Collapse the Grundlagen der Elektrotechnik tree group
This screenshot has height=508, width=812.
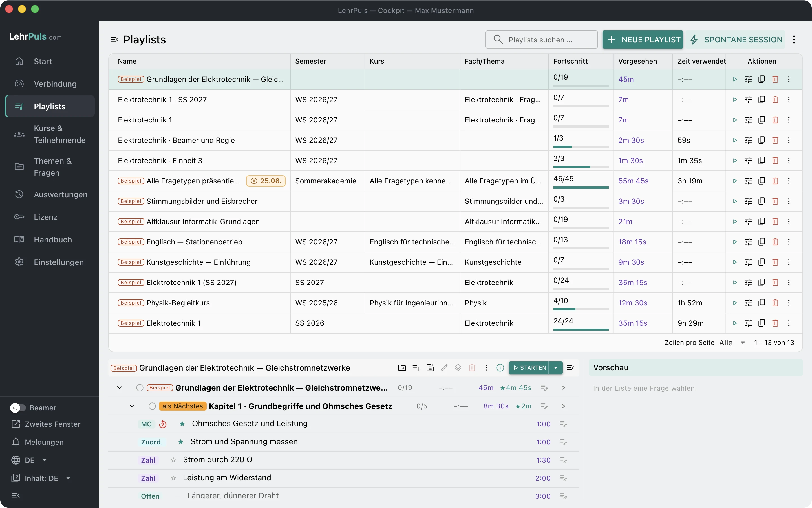coord(119,388)
